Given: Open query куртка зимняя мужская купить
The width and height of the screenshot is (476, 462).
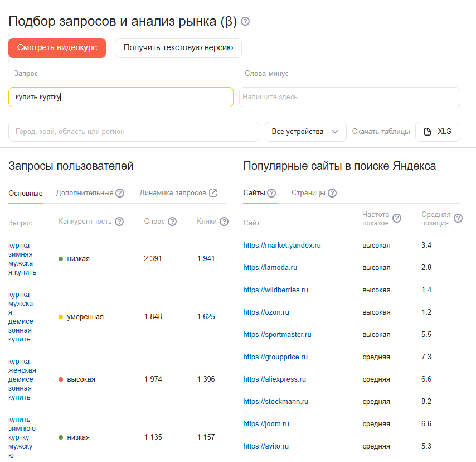Looking at the screenshot, I should tap(22, 259).
